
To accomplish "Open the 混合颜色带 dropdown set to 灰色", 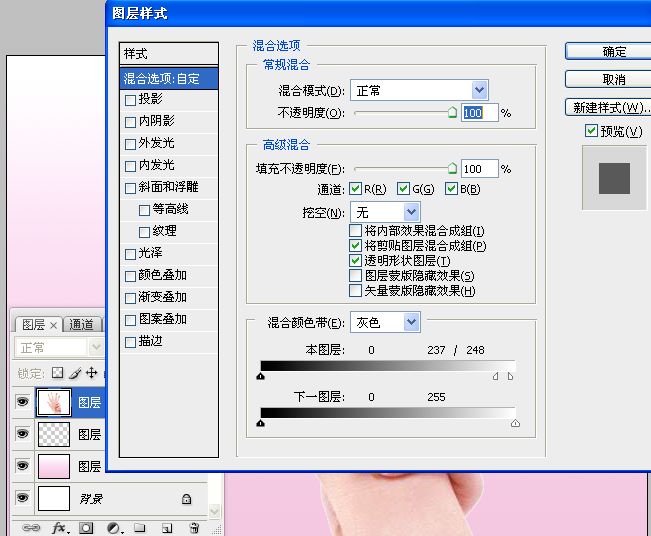I will tap(385, 322).
